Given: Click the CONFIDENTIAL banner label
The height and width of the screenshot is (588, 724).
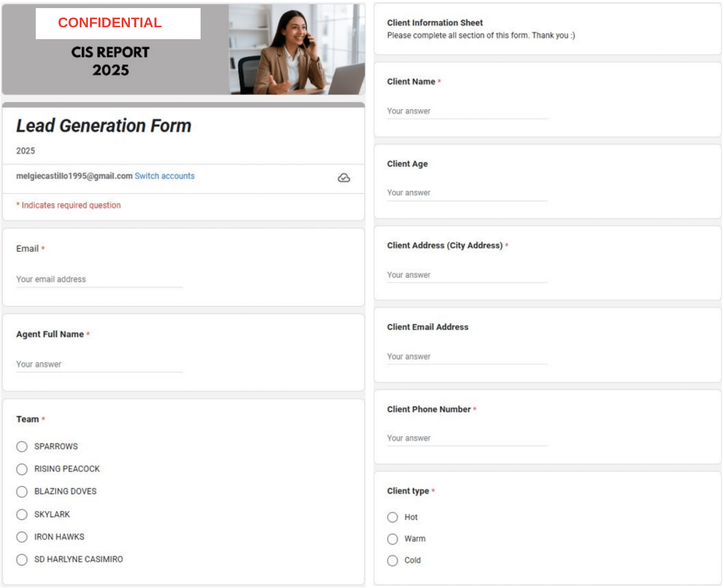Looking at the screenshot, I should (x=110, y=23).
